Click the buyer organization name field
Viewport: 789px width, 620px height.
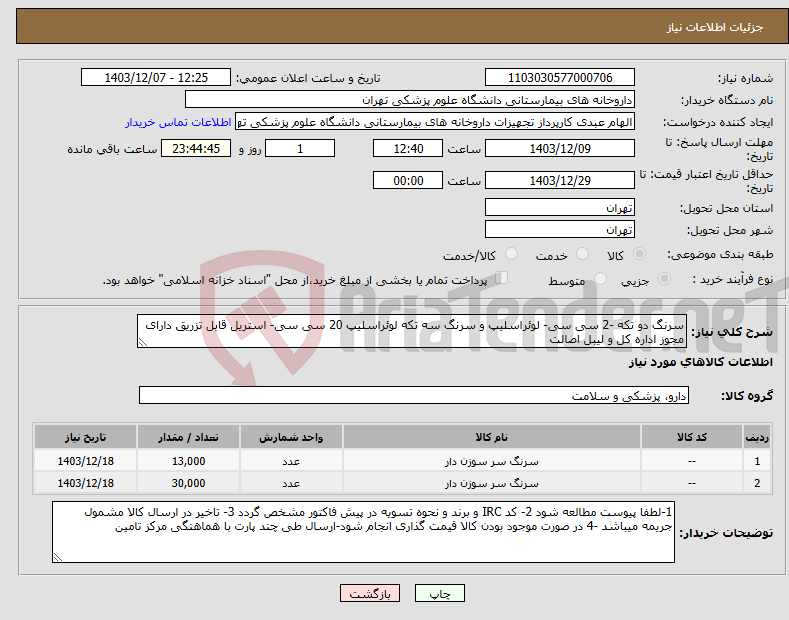point(410,100)
